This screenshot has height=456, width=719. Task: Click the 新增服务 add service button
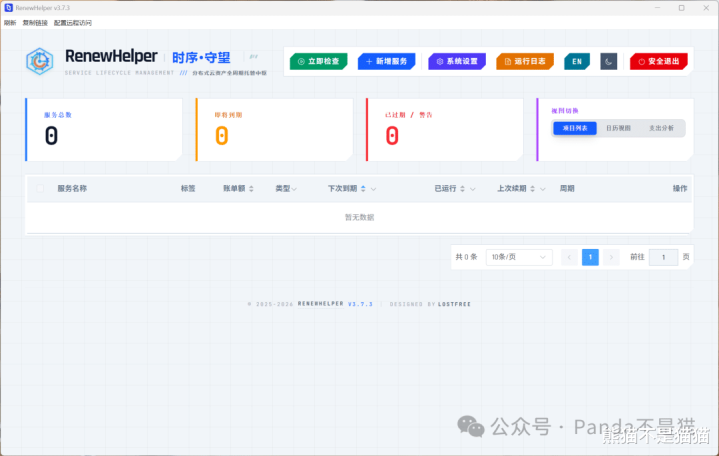coord(386,61)
